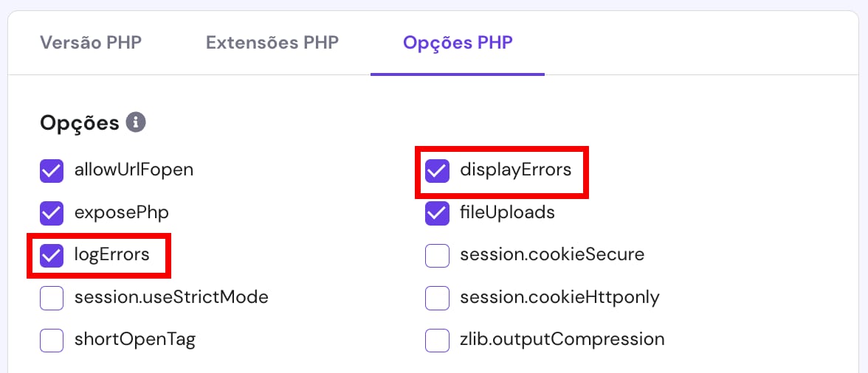
Task: Disable the exposePhp option
Action: [52, 213]
